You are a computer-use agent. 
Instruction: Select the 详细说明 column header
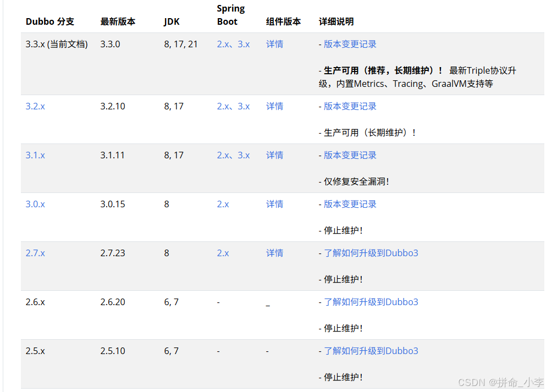(x=336, y=21)
